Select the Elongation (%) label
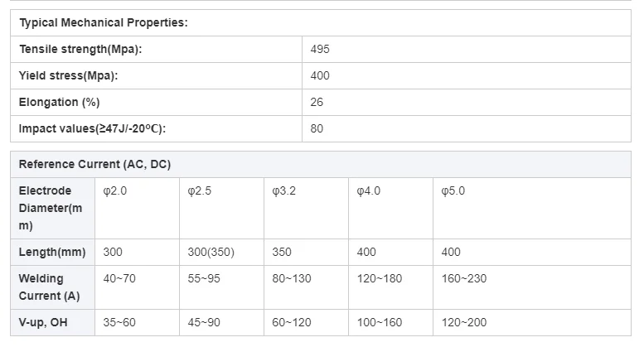Screen dimensions: 644x347 tap(60, 102)
